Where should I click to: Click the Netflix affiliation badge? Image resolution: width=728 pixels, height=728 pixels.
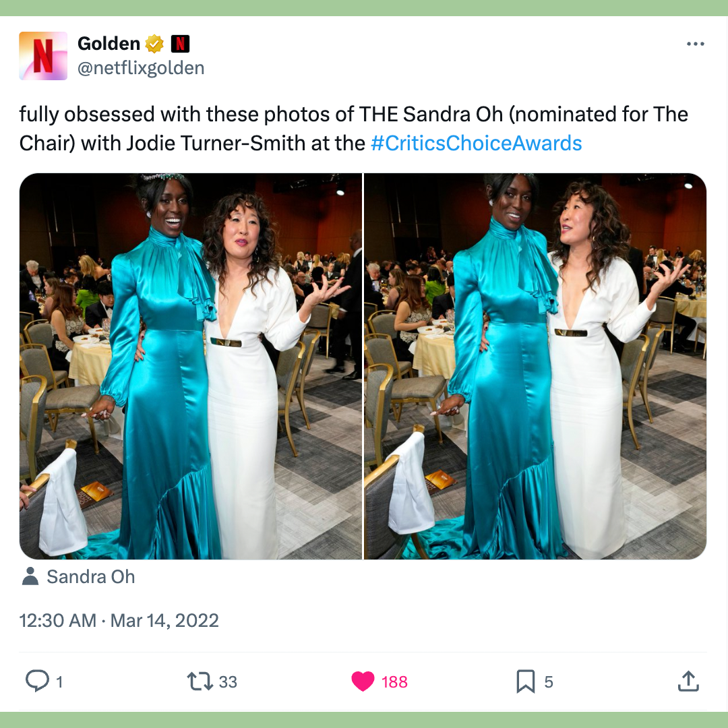180,44
